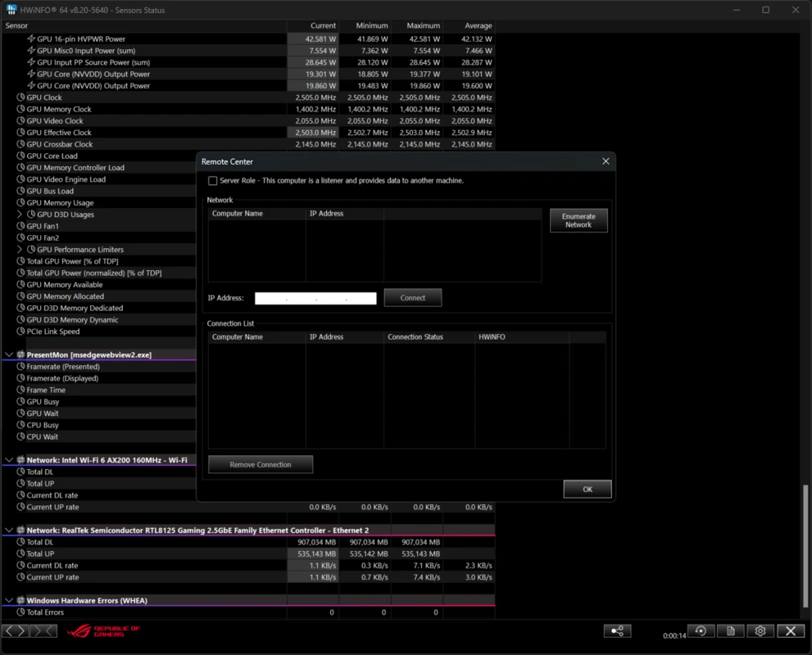Click clock icon beside GPU Fan1

tap(20, 226)
